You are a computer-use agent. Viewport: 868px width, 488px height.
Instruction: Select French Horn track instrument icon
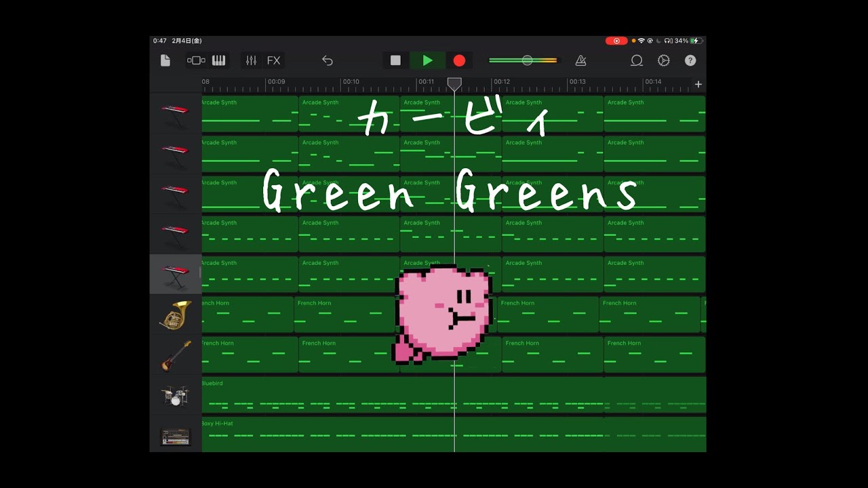pyautogui.click(x=175, y=315)
